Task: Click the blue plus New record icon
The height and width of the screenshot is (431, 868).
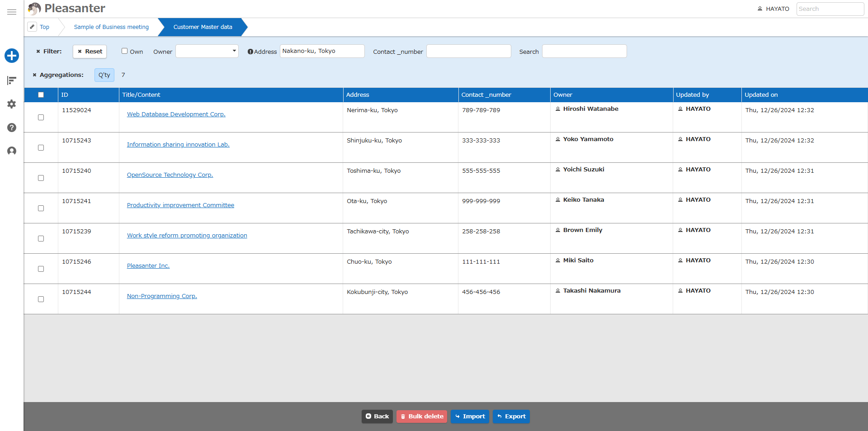Action: tap(12, 56)
